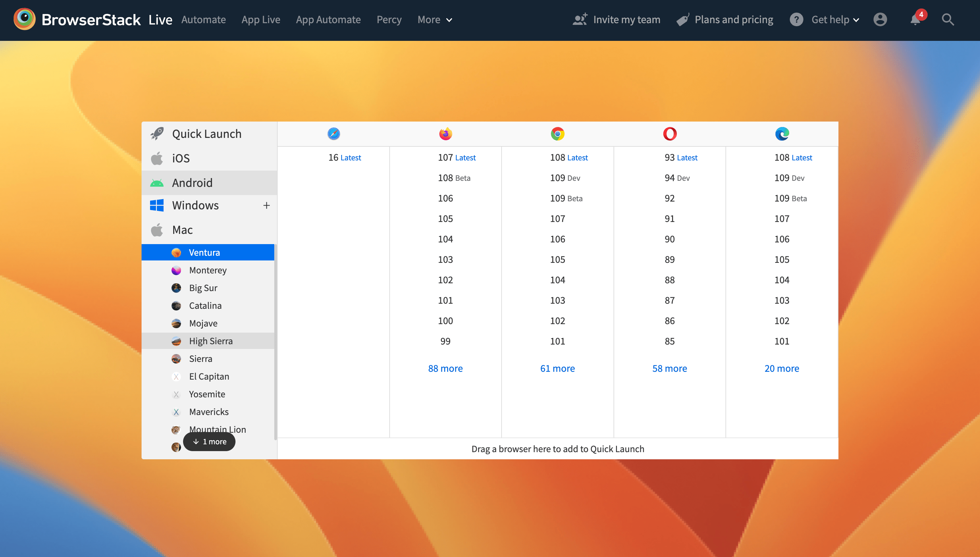Click the Safari browser icon
This screenshot has width=980, height=557.
click(x=333, y=134)
